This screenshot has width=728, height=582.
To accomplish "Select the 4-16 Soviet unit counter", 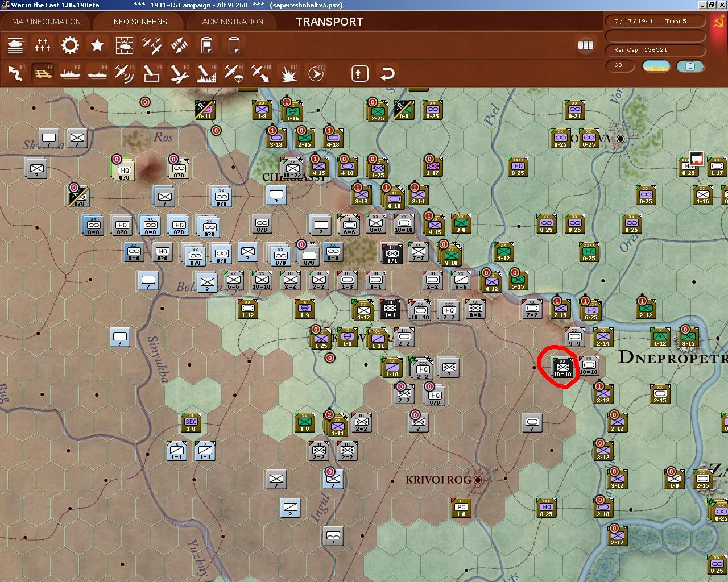I will 292,111.
